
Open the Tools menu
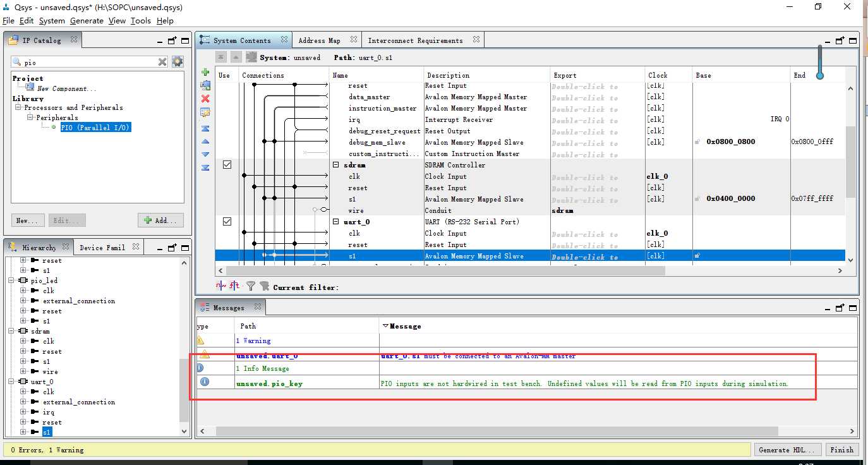[x=140, y=21]
